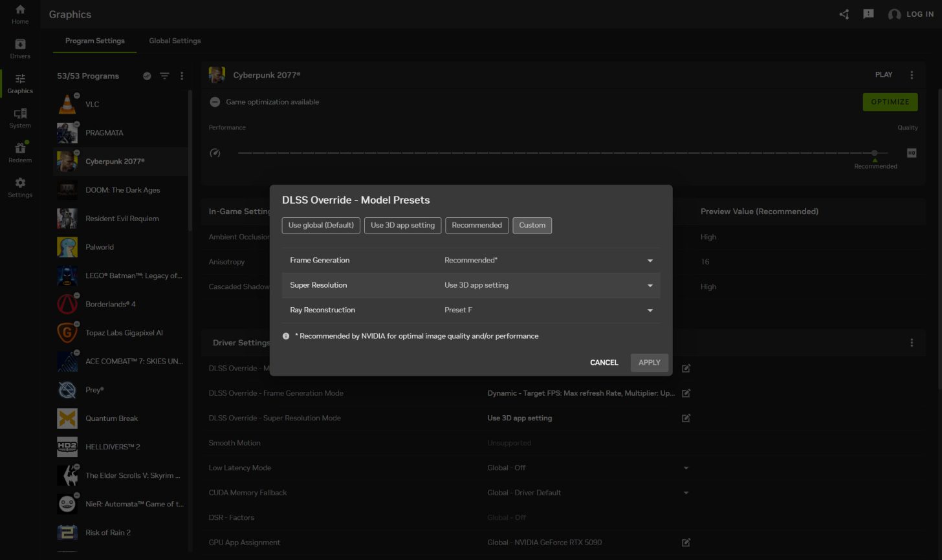
Task: Edit DLSS Override Frame Generation Mode
Action: pos(686,393)
